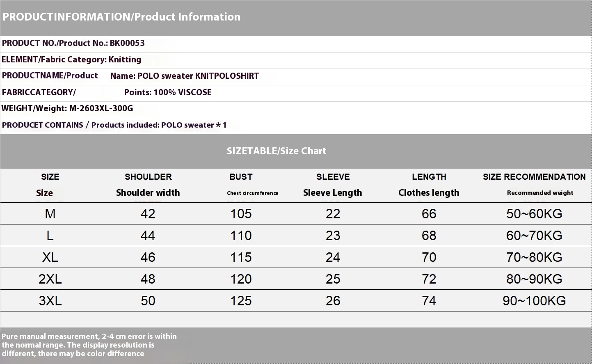Screen dimensions: 592x364
Task: Click clothes length value 74
Action: 429,301
